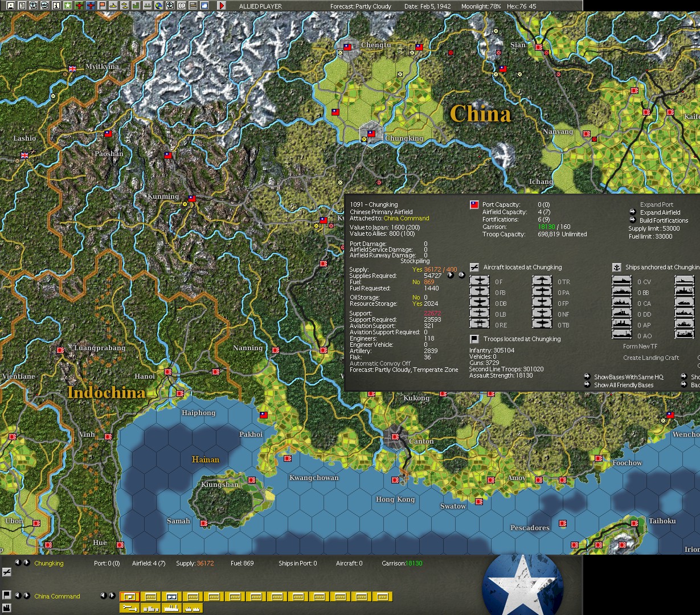Screen dimensions: 700x615
Task: Click the orange flag toolbar icon
Action: tap(102, 6)
